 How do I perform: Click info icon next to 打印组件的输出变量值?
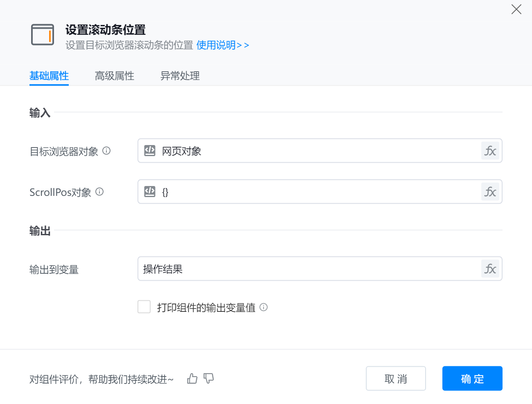tap(264, 307)
